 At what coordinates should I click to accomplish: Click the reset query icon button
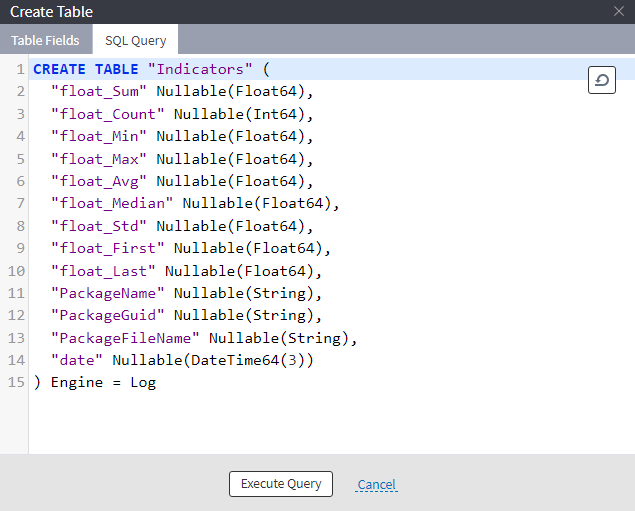(602, 80)
